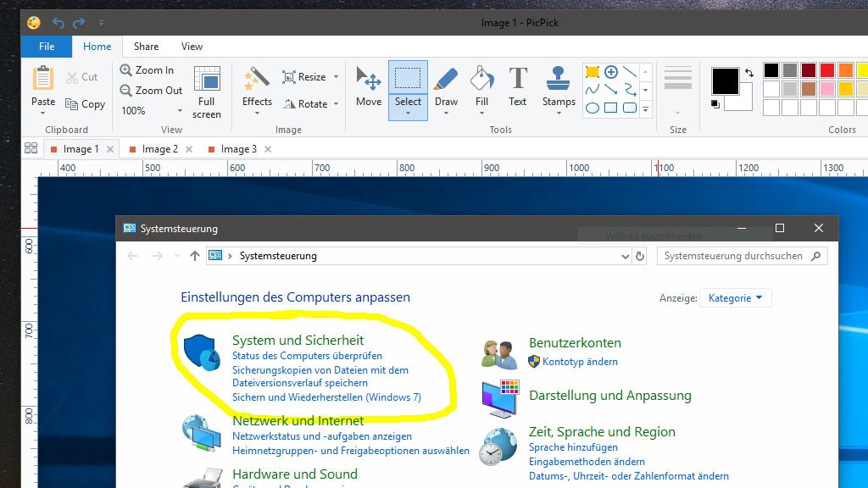Activate the Text tool
This screenshot has height=488, width=868.
517,86
